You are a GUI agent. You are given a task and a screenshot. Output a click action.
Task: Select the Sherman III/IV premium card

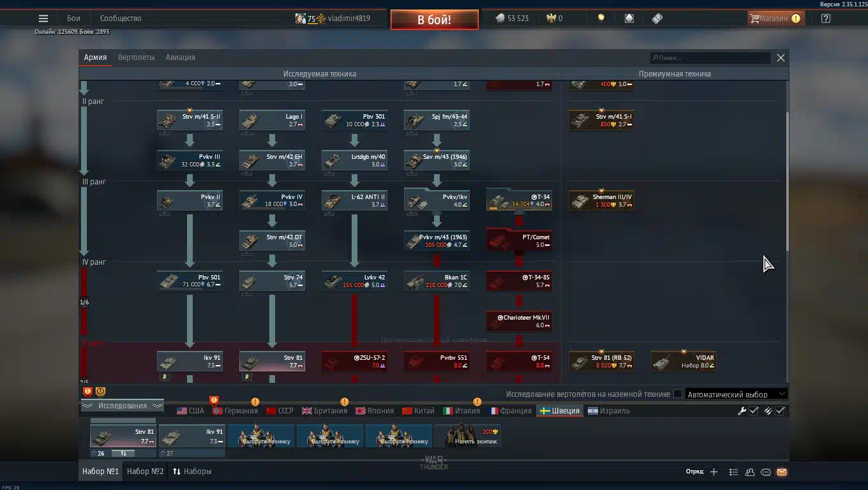coord(601,200)
